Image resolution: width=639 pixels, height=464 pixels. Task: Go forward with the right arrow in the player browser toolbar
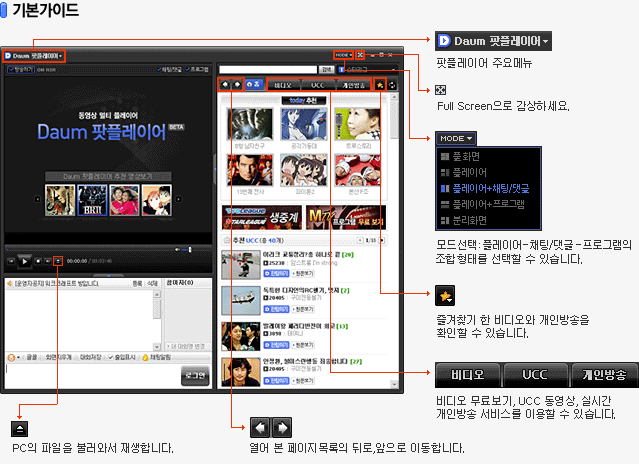(237, 85)
